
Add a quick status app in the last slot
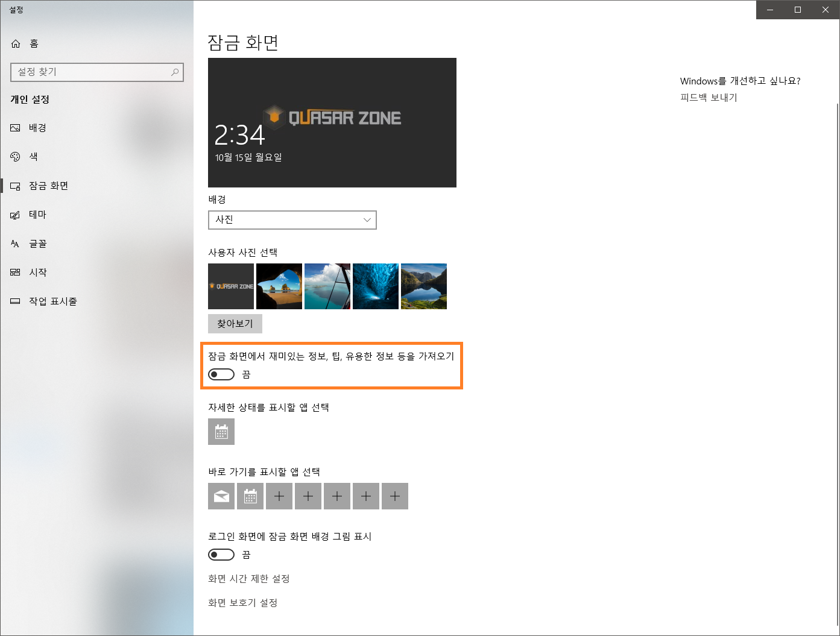pos(395,496)
